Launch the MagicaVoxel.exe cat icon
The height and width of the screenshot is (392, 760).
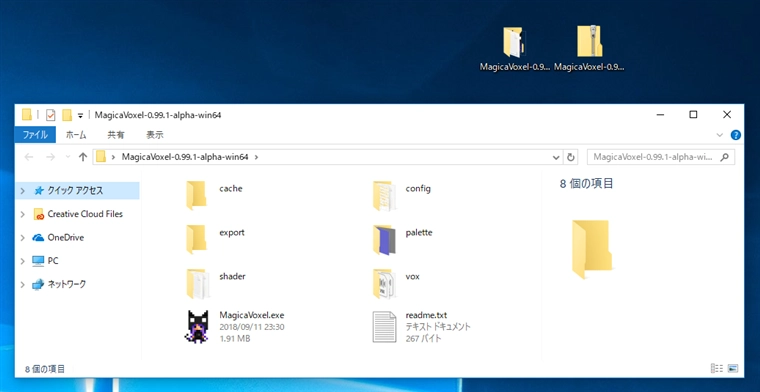click(x=197, y=327)
